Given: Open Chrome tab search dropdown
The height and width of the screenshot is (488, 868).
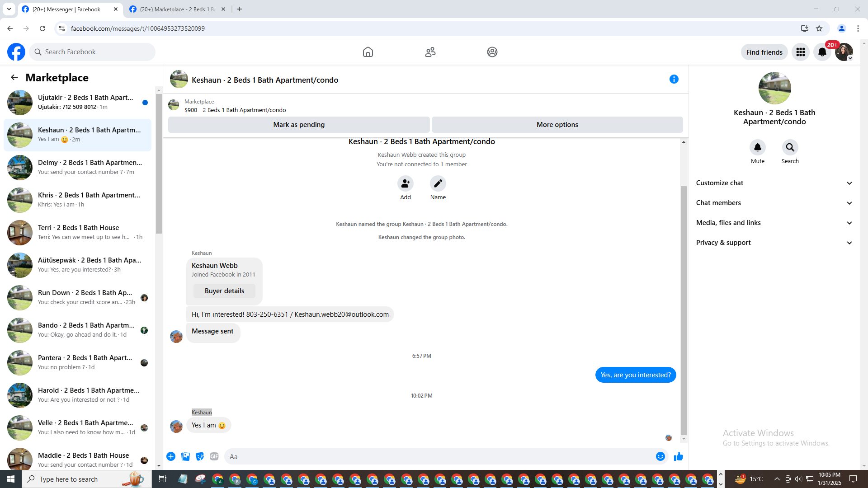Looking at the screenshot, I should (9, 9).
